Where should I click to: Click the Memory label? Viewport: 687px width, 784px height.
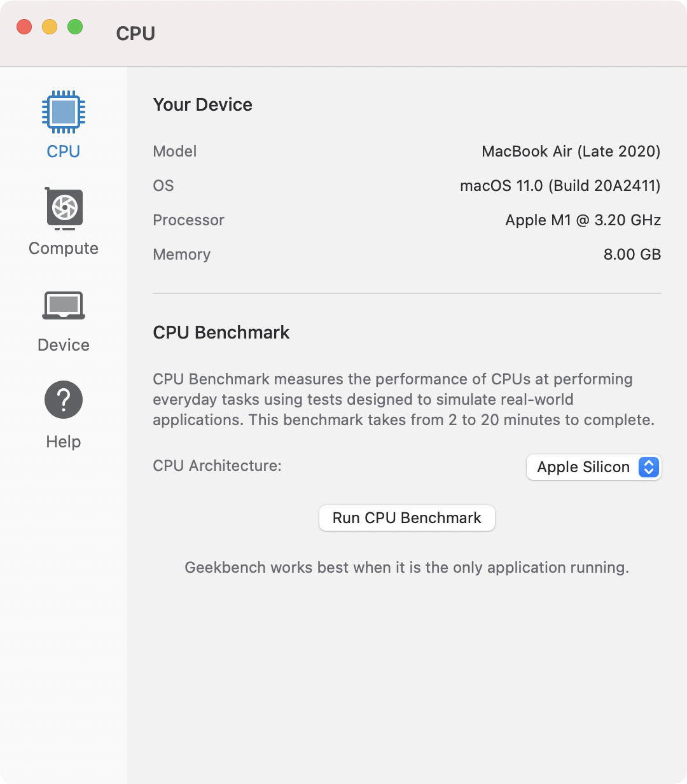(x=182, y=255)
